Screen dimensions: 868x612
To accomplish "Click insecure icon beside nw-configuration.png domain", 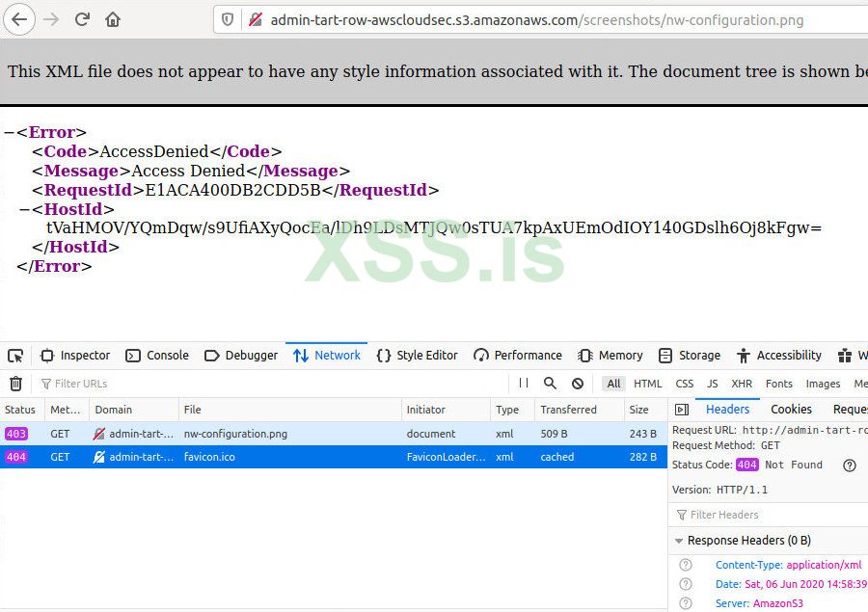I will pyautogui.click(x=99, y=434).
